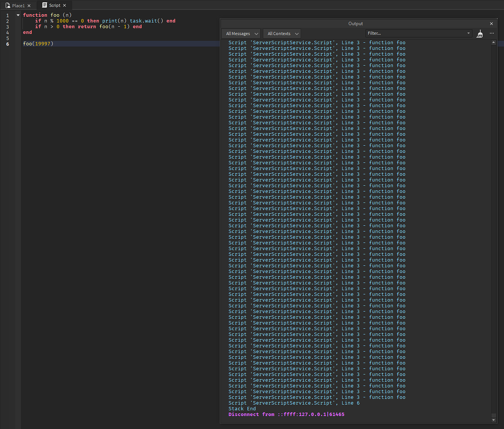504x429 pixels.
Task: Switch to the Script tab
Action: (x=55, y=5)
